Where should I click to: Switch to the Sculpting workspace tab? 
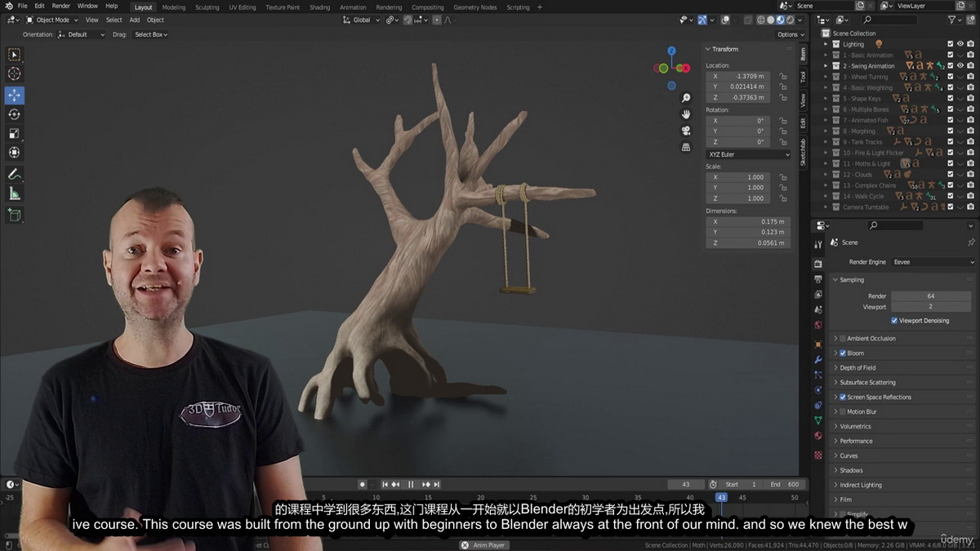[x=207, y=7]
